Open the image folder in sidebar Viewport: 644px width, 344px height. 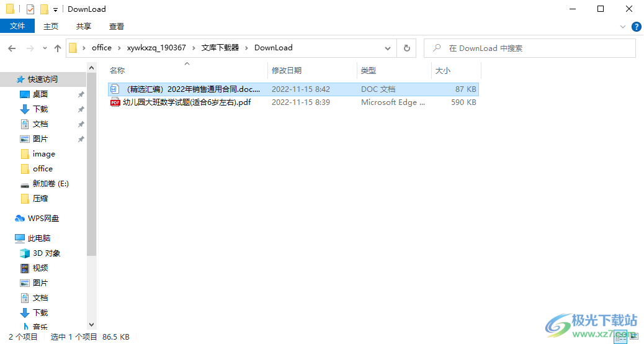pos(44,154)
